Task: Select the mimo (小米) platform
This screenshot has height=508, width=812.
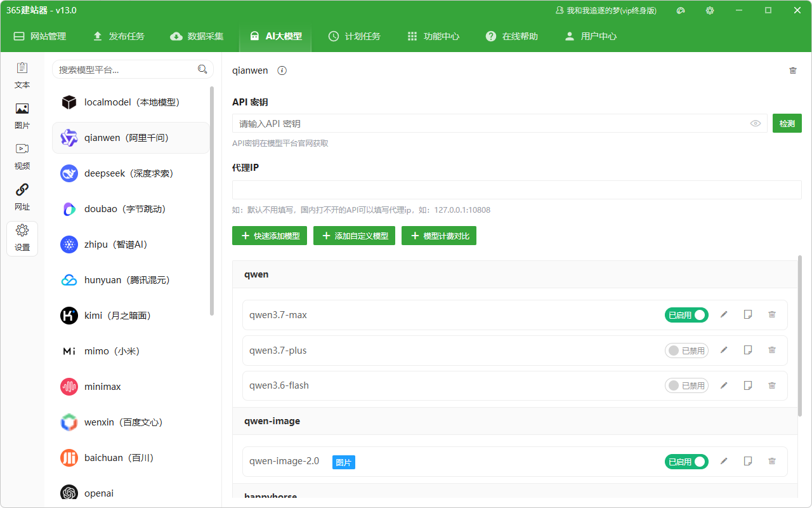Action: click(x=131, y=351)
